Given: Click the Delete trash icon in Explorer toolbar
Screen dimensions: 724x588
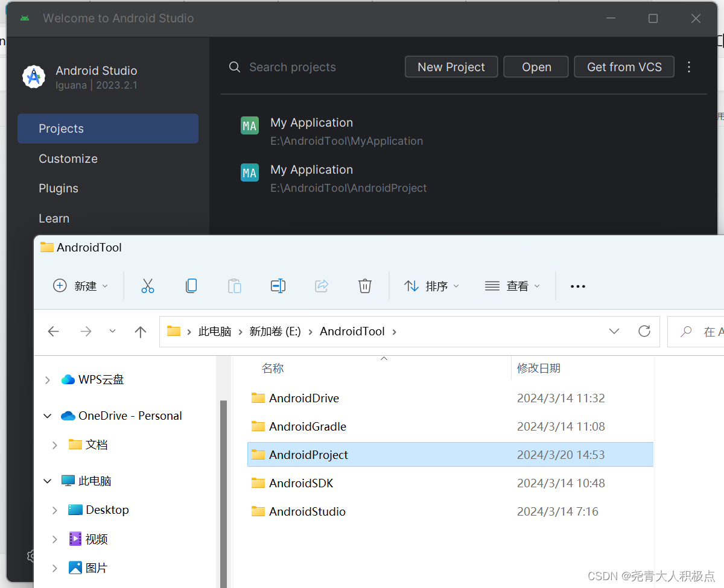Looking at the screenshot, I should pyautogui.click(x=365, y=286).
